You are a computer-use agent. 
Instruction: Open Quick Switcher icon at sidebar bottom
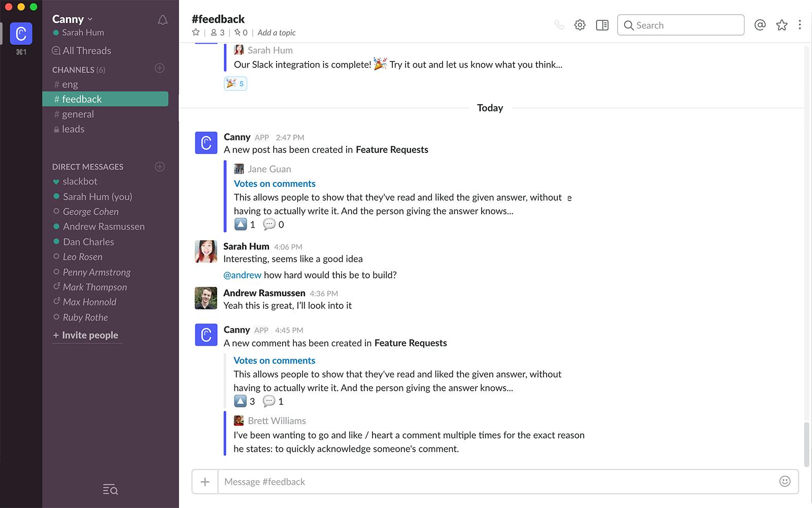[x=110, y=490]
